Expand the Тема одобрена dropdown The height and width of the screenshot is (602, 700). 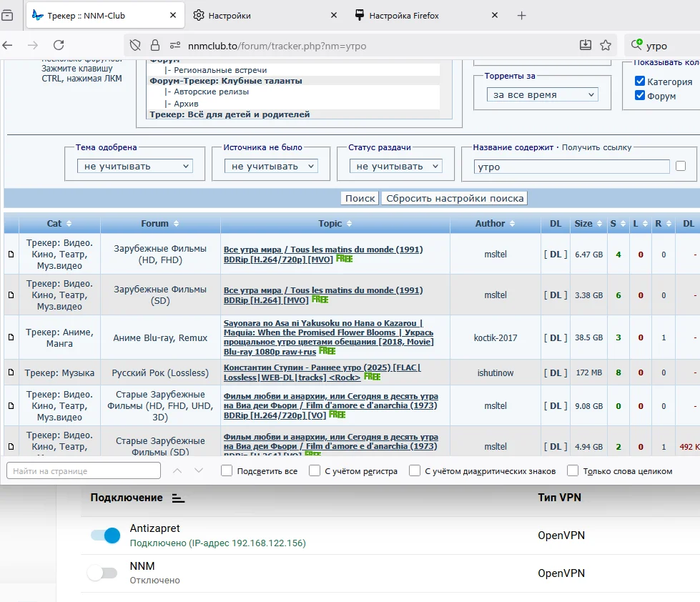(x=134, y=166)
